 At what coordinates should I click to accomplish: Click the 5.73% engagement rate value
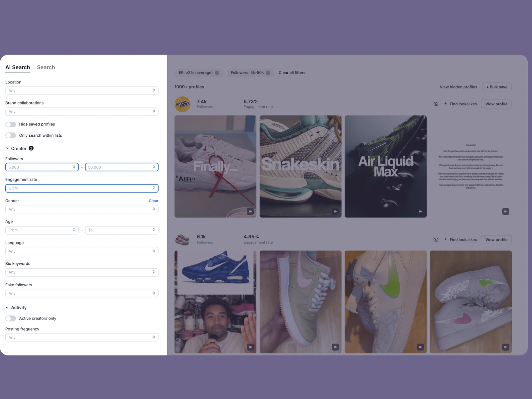(251, 101)
